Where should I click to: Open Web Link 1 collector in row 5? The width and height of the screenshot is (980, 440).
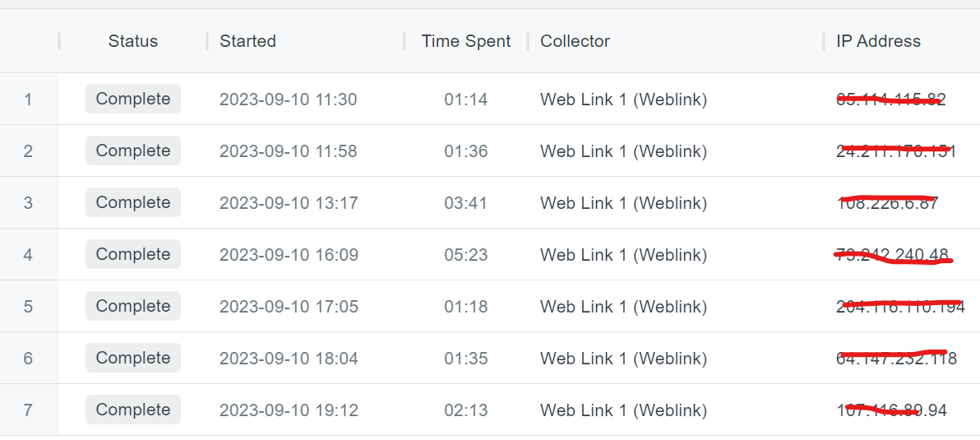pyautogui.click(x=623, y=307)
